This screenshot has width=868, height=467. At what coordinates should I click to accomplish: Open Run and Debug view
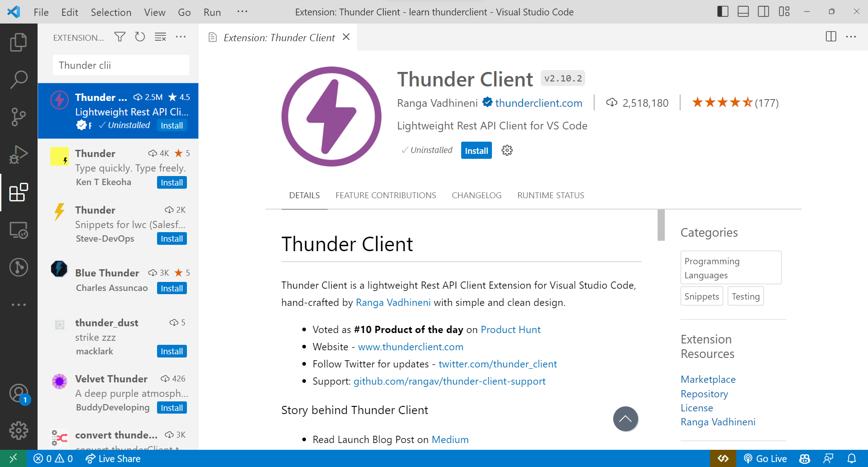[19, 155]
